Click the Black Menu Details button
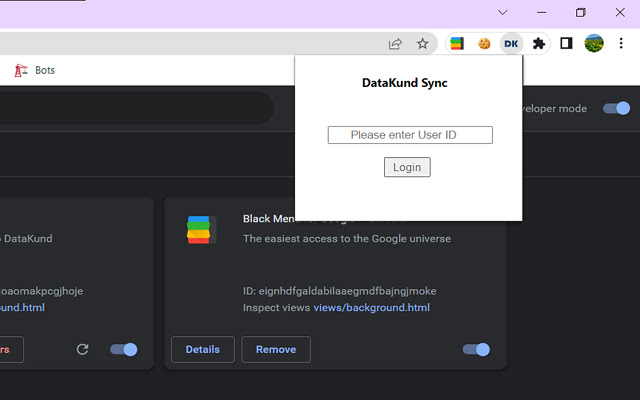This screenshot has width=640, height=400. click(203, 349)
